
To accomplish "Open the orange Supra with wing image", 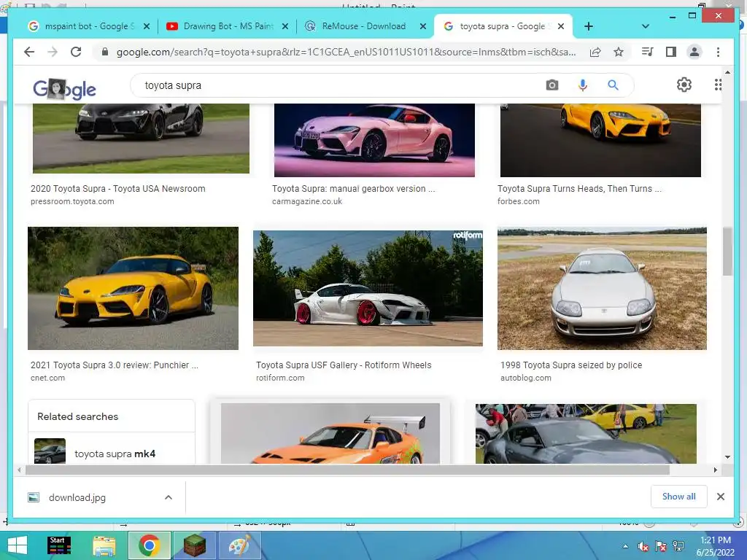I will pyautogui.click(x=330, y=433).
